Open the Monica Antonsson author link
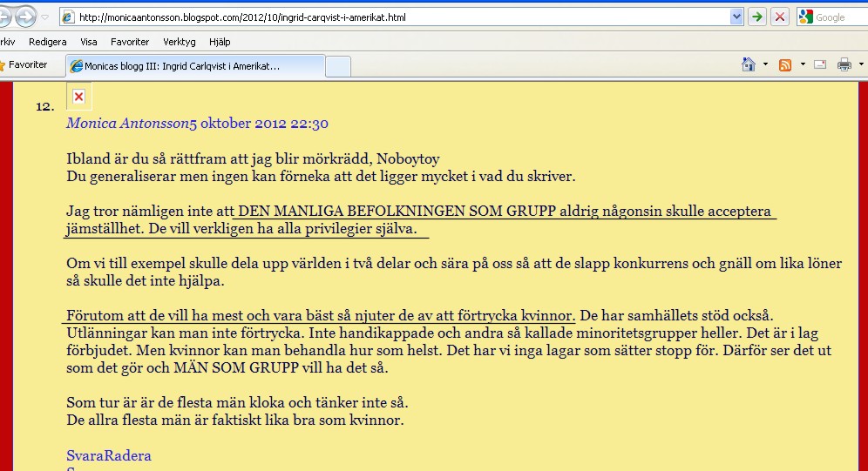868x471 pixels. point(128,124)
